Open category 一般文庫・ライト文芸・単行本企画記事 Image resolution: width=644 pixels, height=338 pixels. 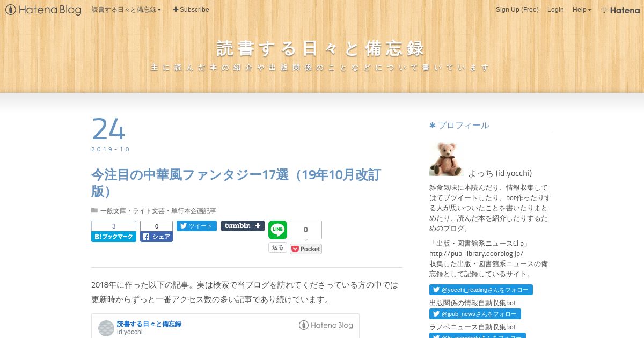tap(158, 211)
